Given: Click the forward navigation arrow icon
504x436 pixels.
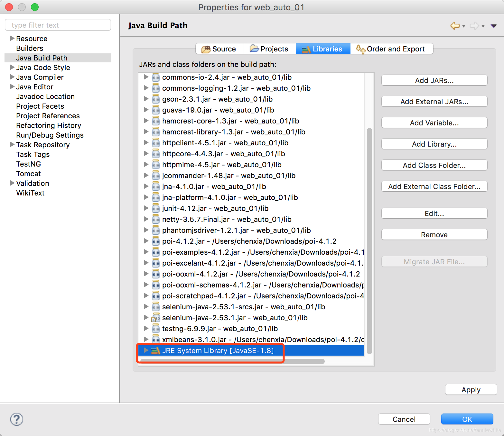Looking at the screenshot, I should point(474,26).
